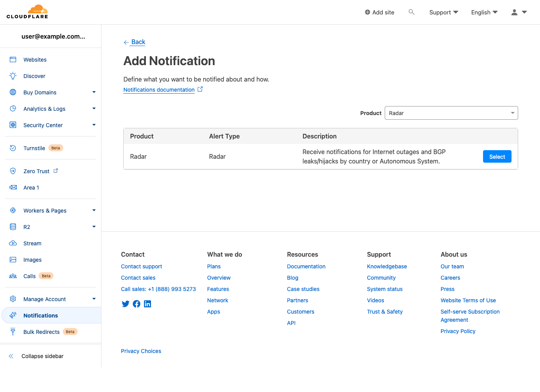Click the Notifications megaphone icon
540x392 pixels.
click(x=13, y=315)
